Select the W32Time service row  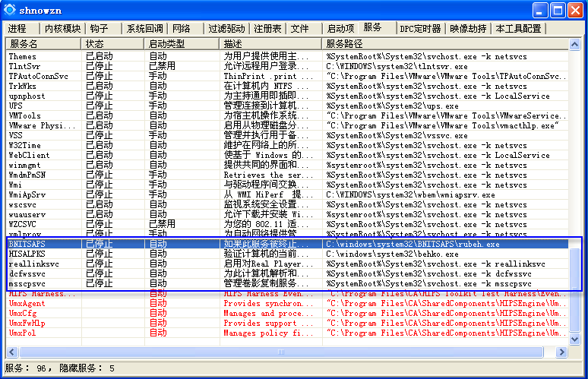pyautogui.click(x=287, y=146)
